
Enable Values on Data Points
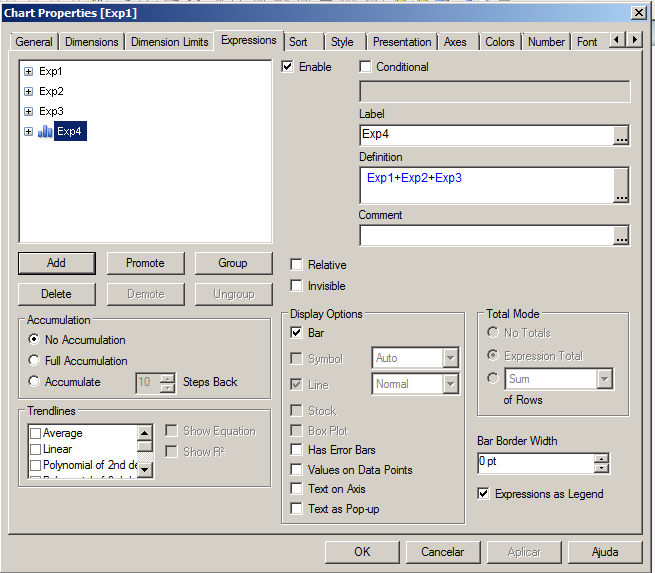click(296, 469)
